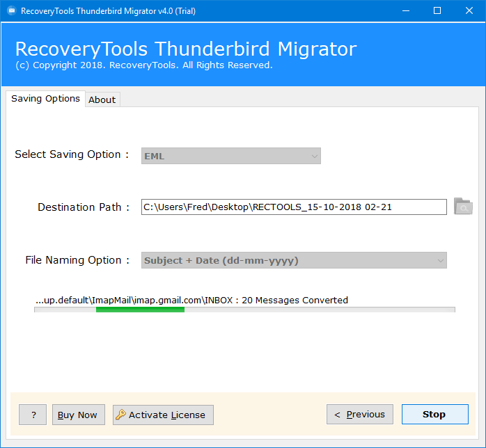
Task: Click the copyright 2018 RecoveryTools notice text
Action: (144, 65)
